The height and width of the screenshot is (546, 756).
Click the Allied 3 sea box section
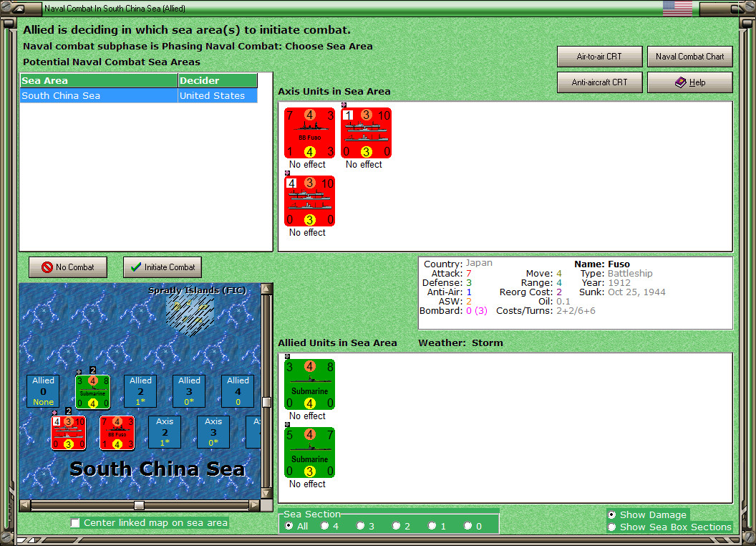189,391
